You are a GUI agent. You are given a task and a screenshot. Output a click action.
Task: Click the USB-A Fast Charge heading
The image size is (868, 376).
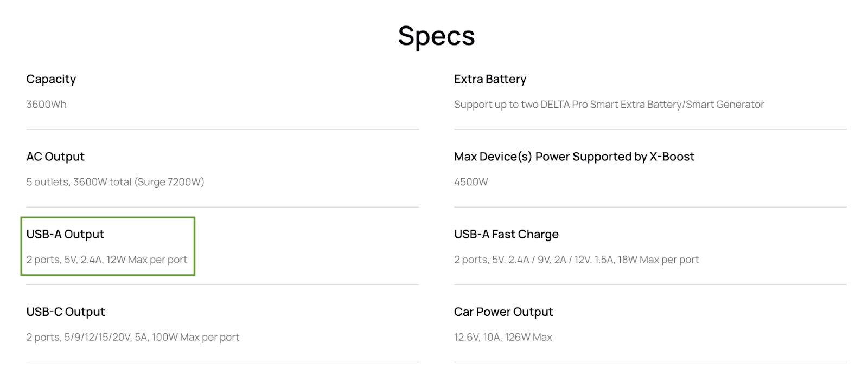click(506, 234)
